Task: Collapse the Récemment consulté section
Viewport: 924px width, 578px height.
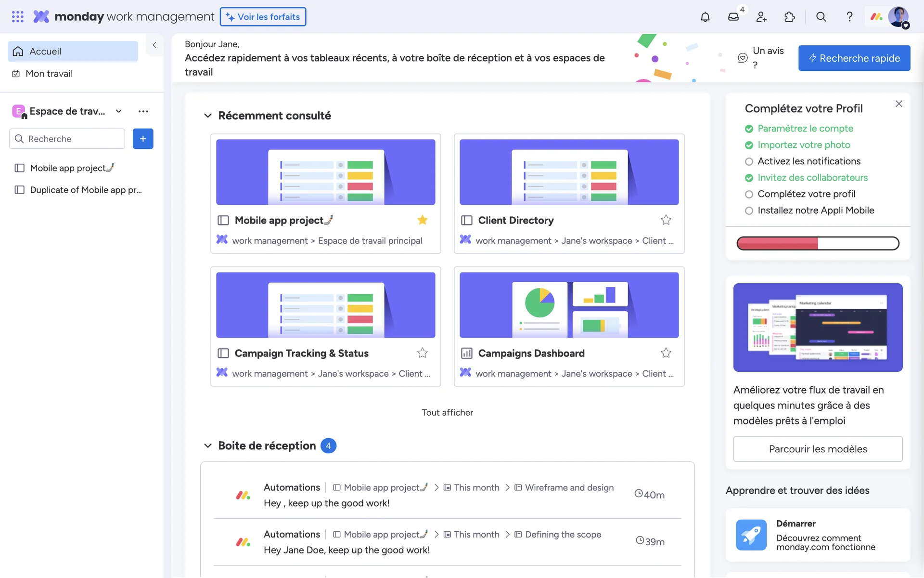Action: (x=208, y=116)
